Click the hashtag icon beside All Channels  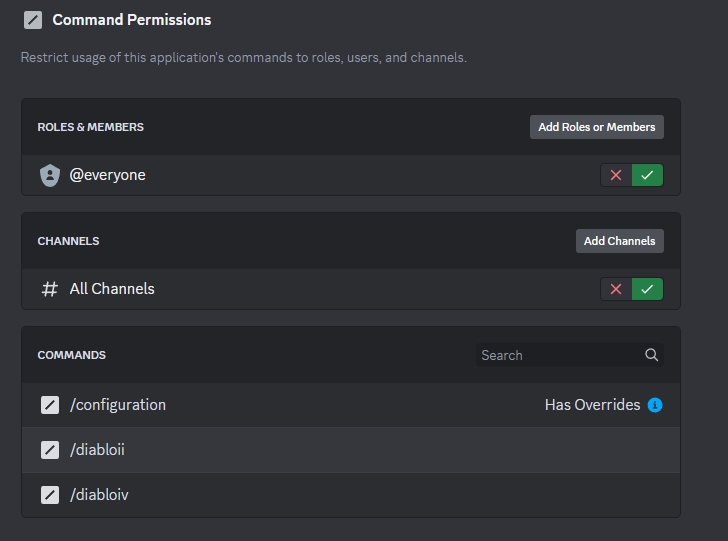(x=50, y=289)
